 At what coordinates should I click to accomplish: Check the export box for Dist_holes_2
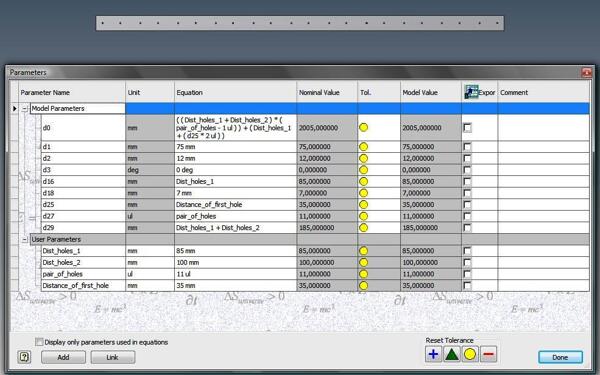click(x=467, y=262)
